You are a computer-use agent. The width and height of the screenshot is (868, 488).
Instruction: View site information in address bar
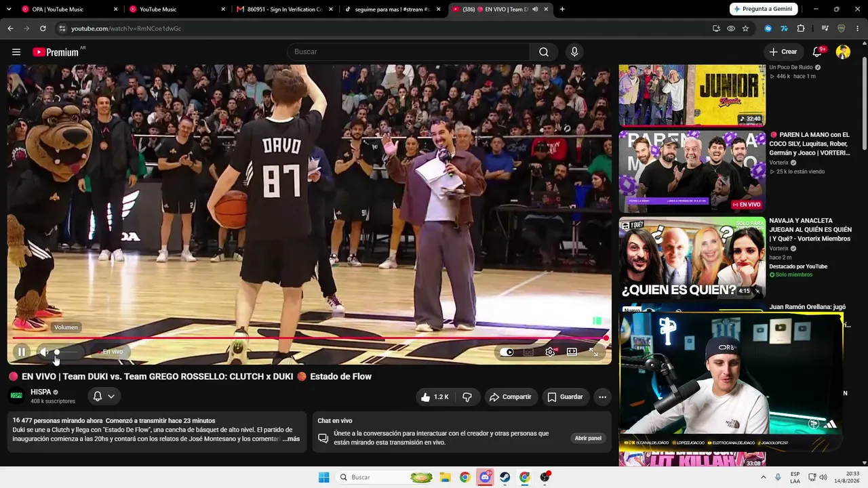(62, 28)
